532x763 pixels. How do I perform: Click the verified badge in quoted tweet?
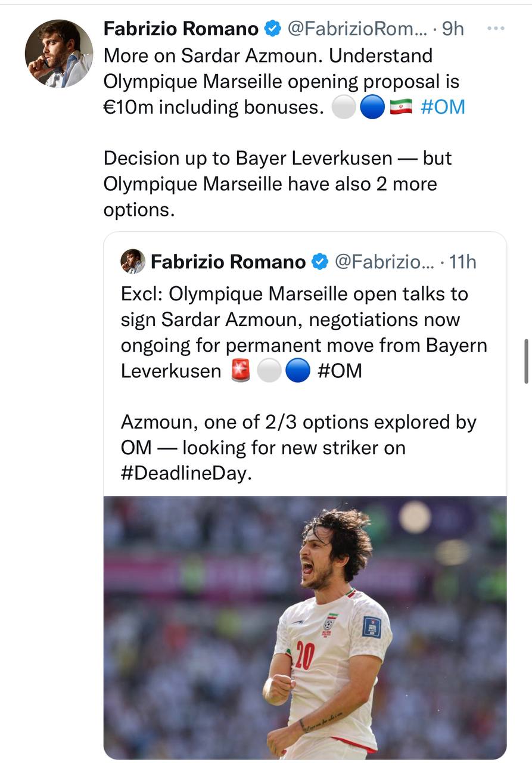pos(320,261)
